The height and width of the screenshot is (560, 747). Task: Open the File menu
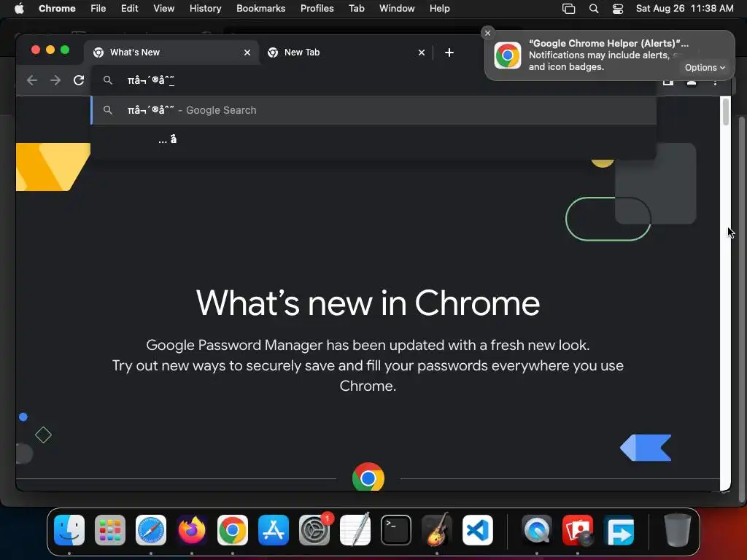98,9
